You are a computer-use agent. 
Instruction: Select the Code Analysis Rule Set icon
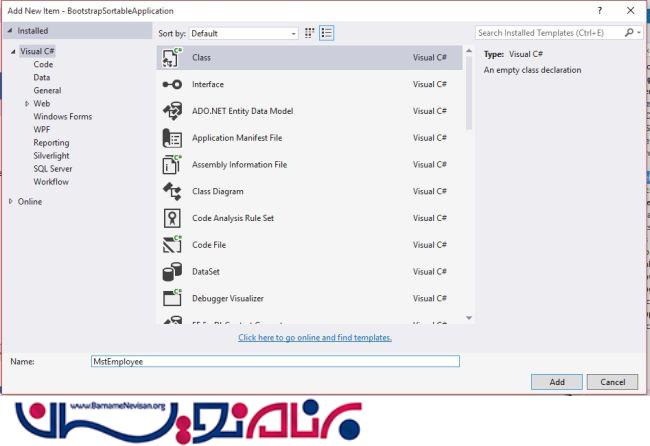tap(172, 218)
